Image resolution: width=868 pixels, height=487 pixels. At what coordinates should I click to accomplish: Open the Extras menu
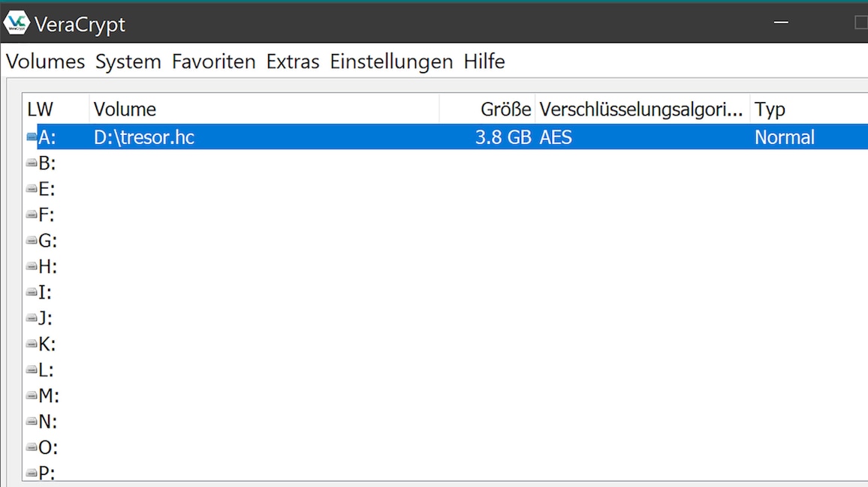[x=292, y=62]
